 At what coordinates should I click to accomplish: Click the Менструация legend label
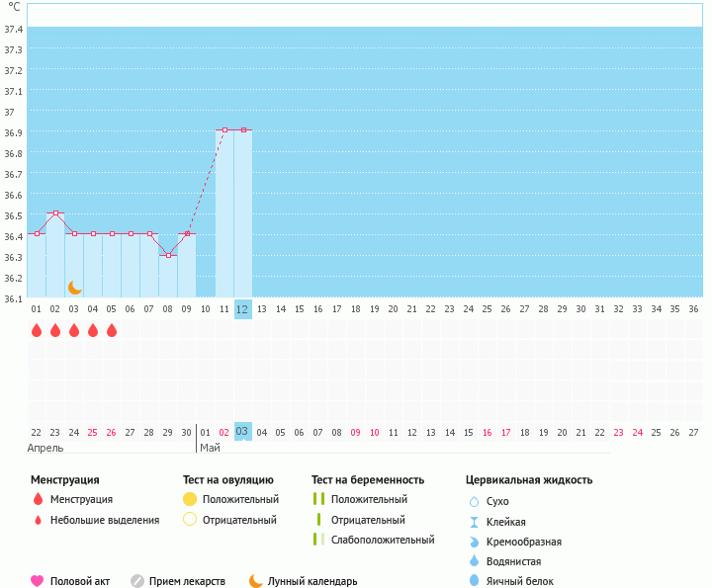click(x=81, y=500)
